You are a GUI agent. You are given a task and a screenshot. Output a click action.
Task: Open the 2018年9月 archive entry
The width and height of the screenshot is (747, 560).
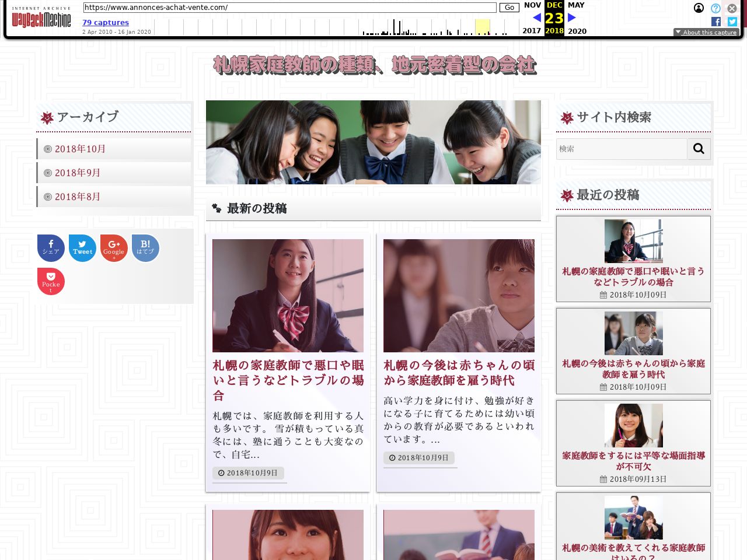pos(78,173)
